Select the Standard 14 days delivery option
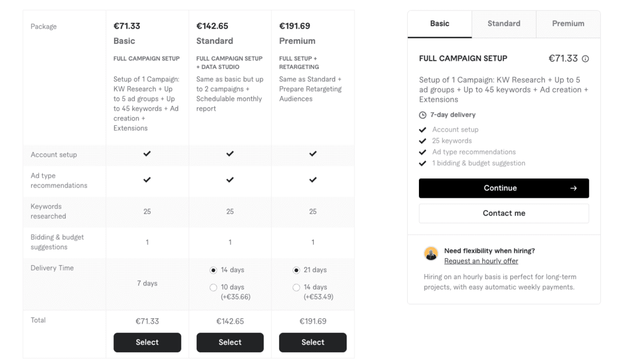 coord(214,270)
